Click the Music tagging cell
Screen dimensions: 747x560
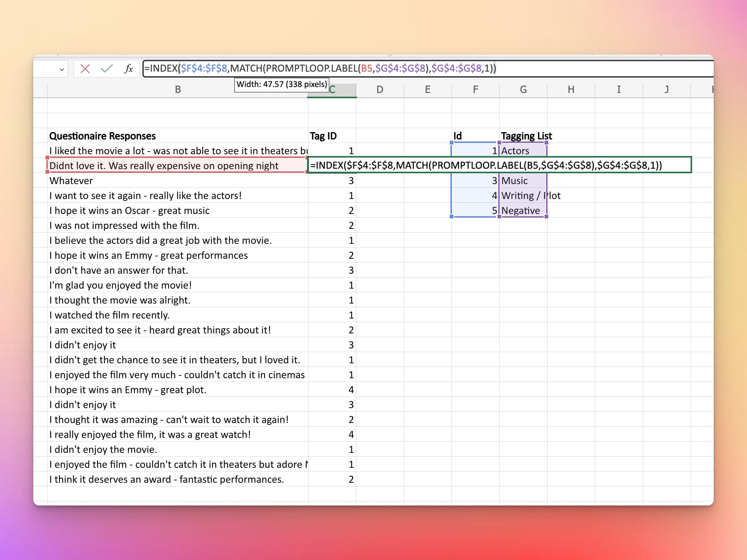(515, 181)
